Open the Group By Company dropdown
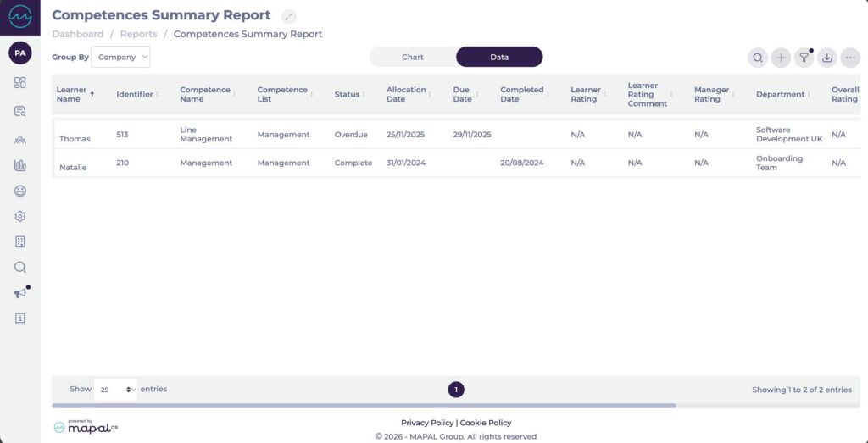This screenshot has height=443, width=868. [x=120, y=57]
